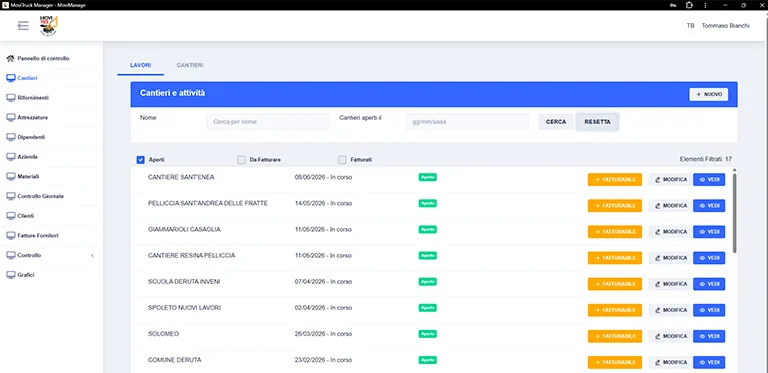Click Vedi for CANTIERE RESINA PELLICCIA
The height and width of the screenshot is (373, 768).
(x=709, y=258)
